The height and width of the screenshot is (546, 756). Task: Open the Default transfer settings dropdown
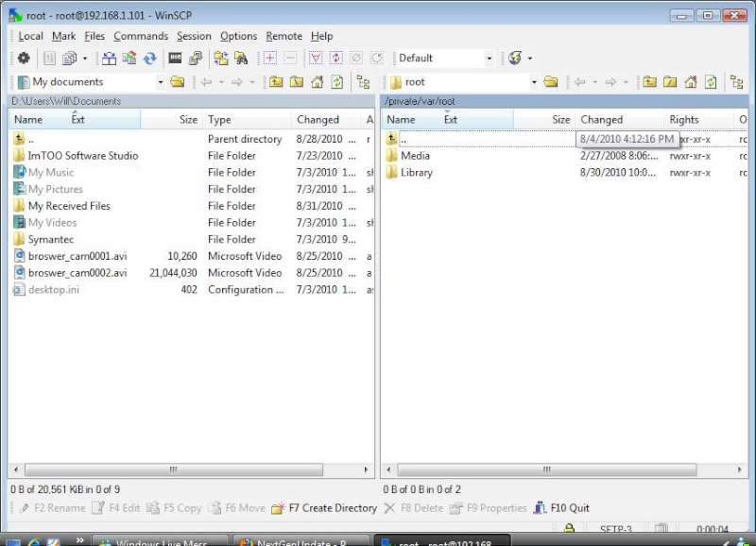click(x=490, y=59)
